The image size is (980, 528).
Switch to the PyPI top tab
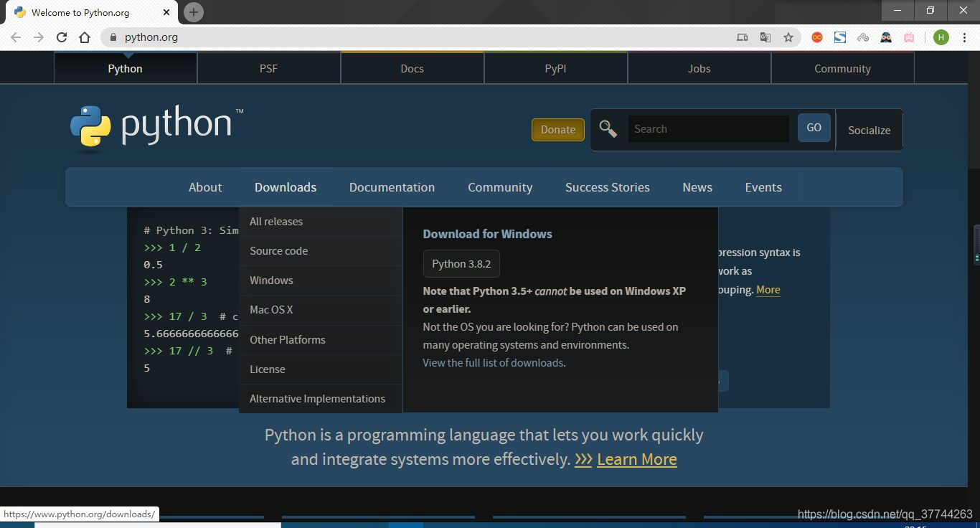coord(556,69)
